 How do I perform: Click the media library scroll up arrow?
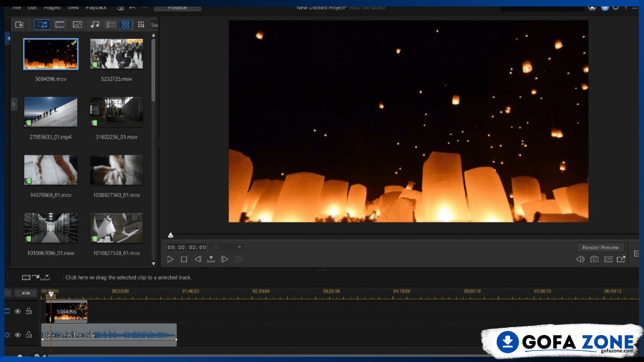[154, 35]
